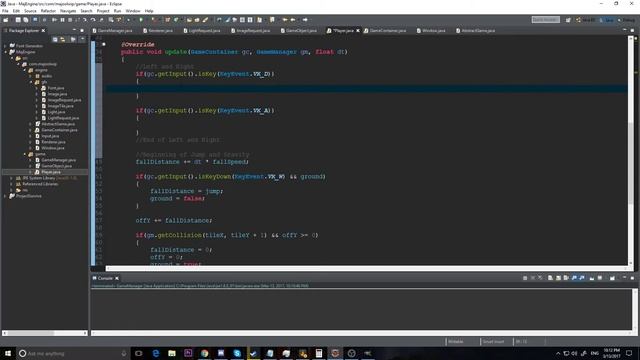Click the Open Type toolbar icon

[x=189, y=20]
